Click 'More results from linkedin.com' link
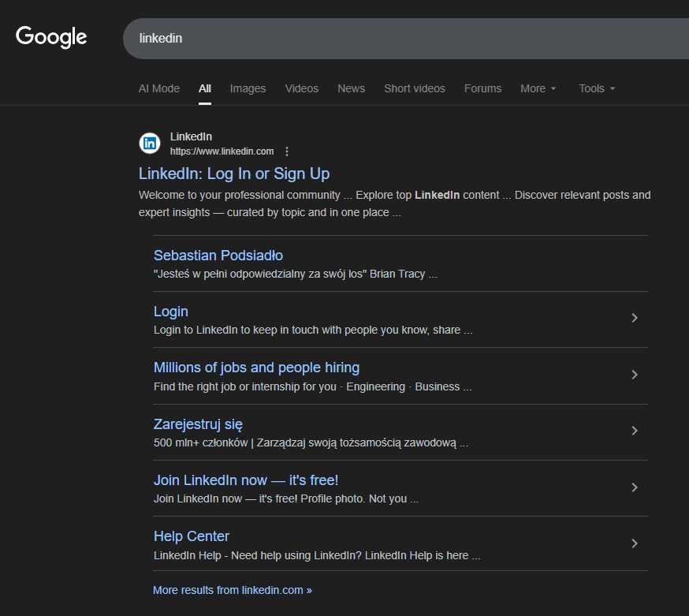 (x=233, y=590)
